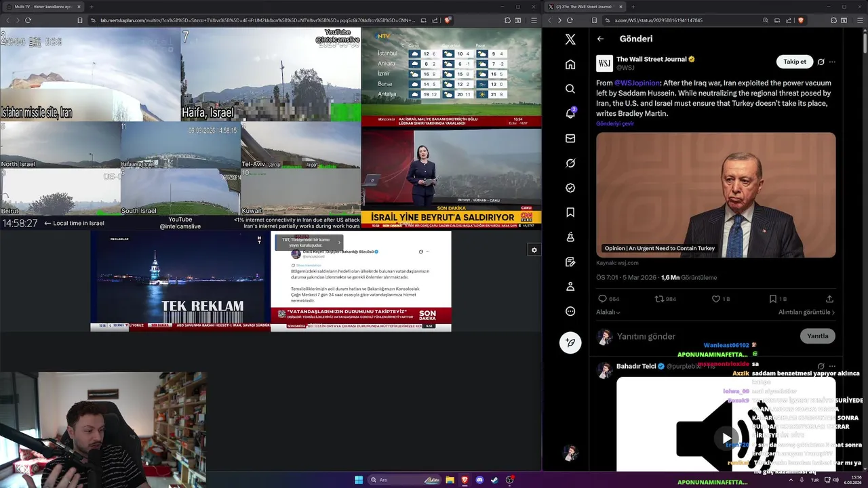Click Grok icon beside Takip et button
The image size is (868, 488).
(x=821, y=62)
